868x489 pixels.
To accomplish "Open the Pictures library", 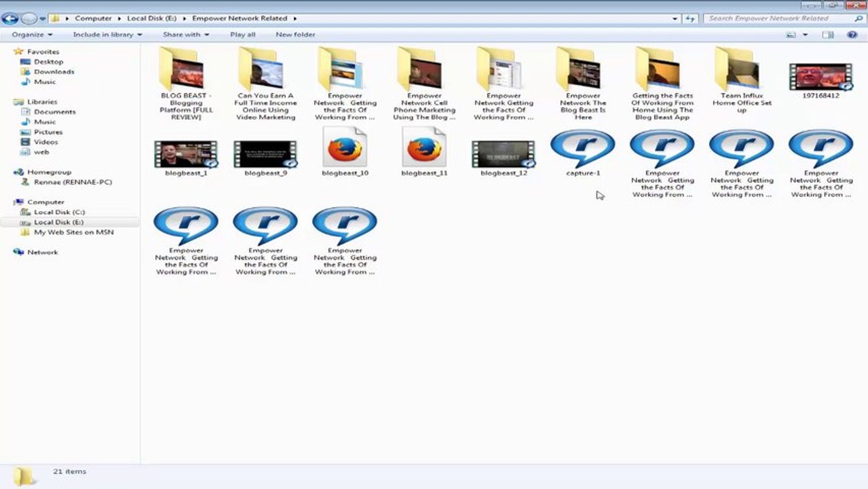I will [x=48, y=132].
